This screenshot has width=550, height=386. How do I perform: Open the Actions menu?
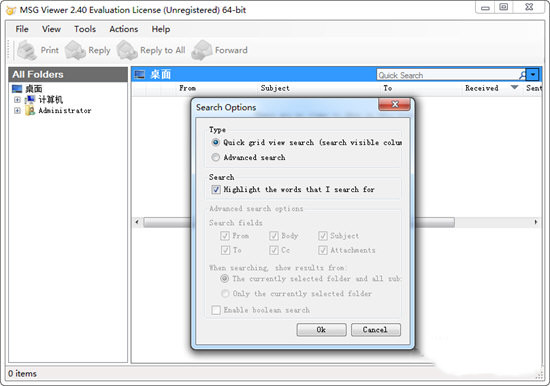point(123,29)
